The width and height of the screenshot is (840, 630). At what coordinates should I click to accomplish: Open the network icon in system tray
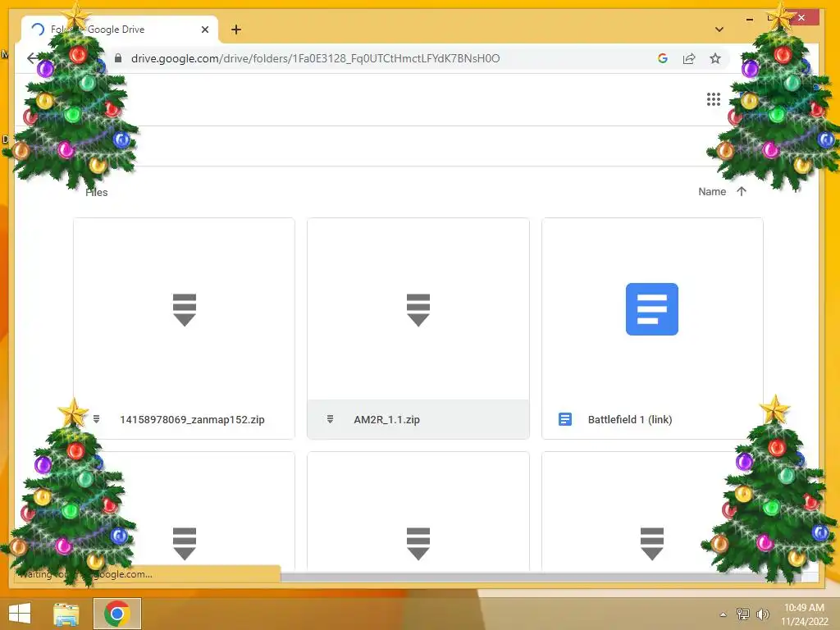742,614
